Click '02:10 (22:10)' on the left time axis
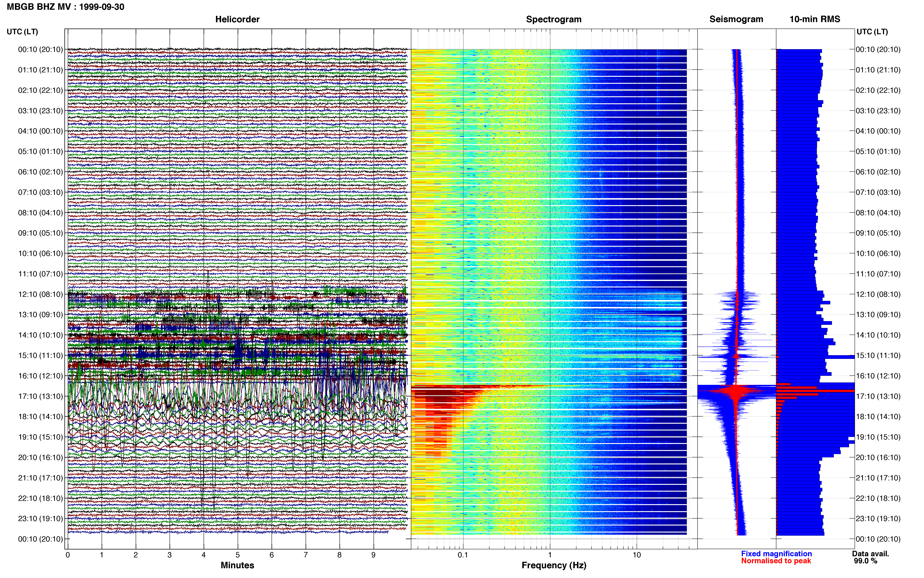 pos(41,90)
